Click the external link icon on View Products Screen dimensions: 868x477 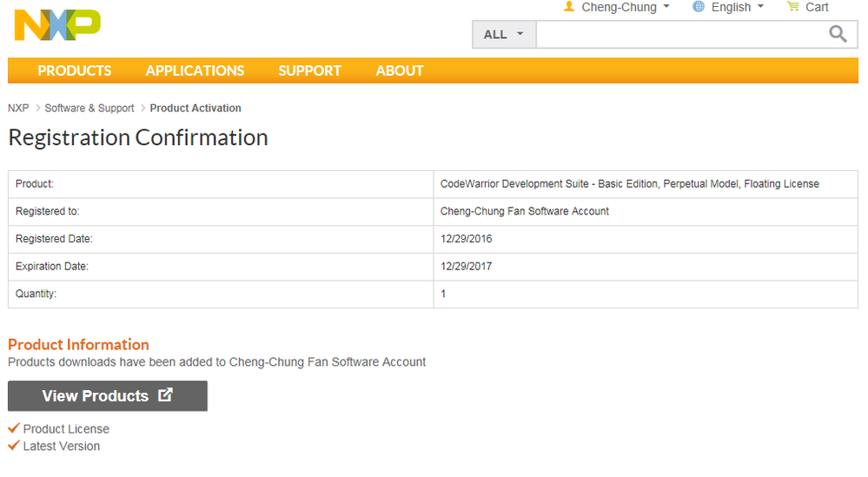166,395
